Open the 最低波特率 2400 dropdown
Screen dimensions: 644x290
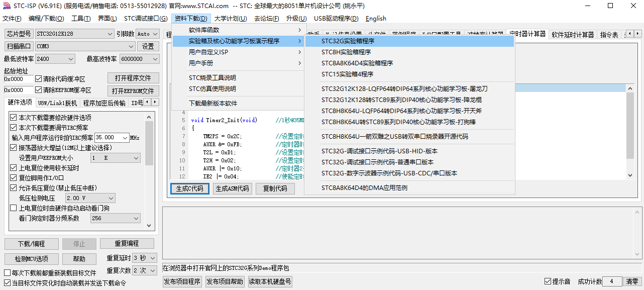[56, 59]
